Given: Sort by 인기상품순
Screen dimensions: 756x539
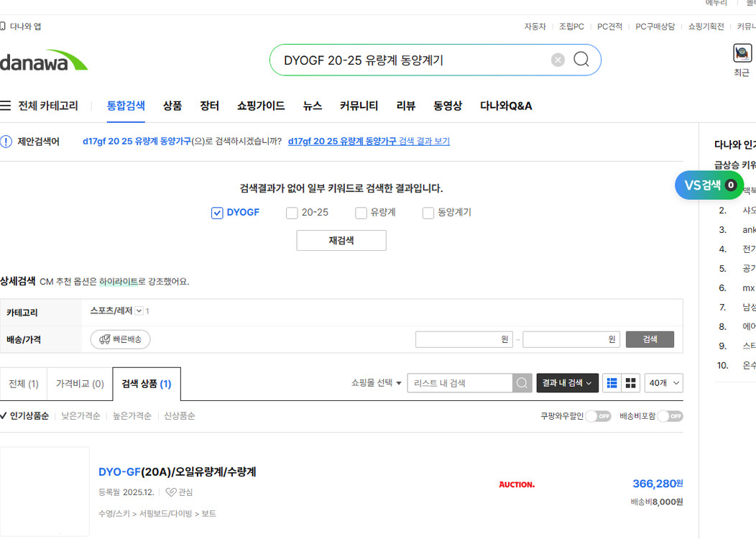Looking at the screenshot, I should click(x=29, y=416).
